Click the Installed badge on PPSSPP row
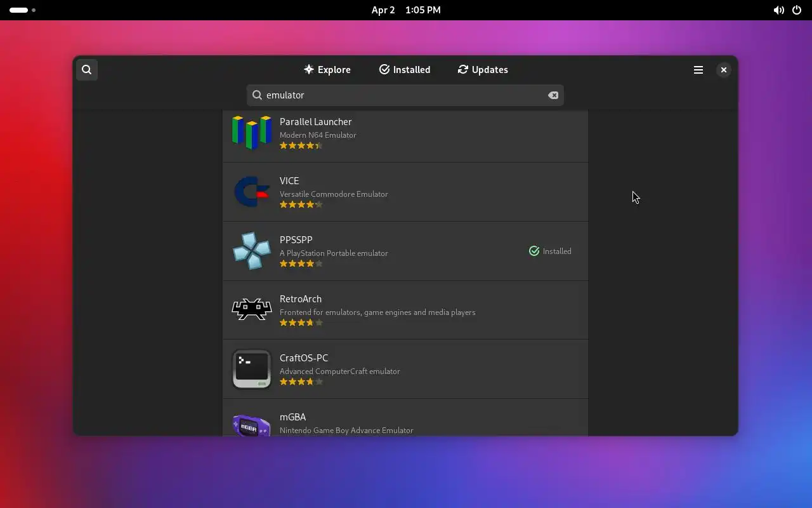The height and width of the screenshot is (508, 812). click(550, 251)
